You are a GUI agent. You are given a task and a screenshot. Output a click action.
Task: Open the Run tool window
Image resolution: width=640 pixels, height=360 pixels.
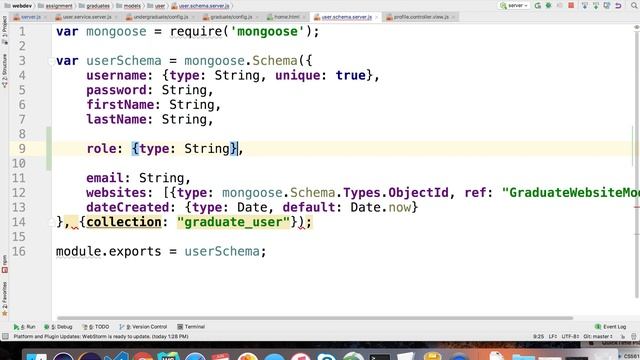pyautogui.click(x=24, y=327)
